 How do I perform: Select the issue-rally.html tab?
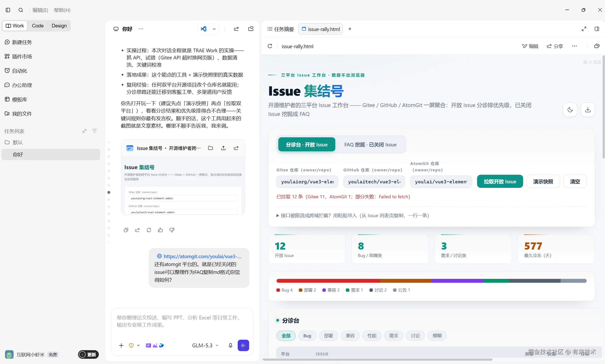point(321,29)
